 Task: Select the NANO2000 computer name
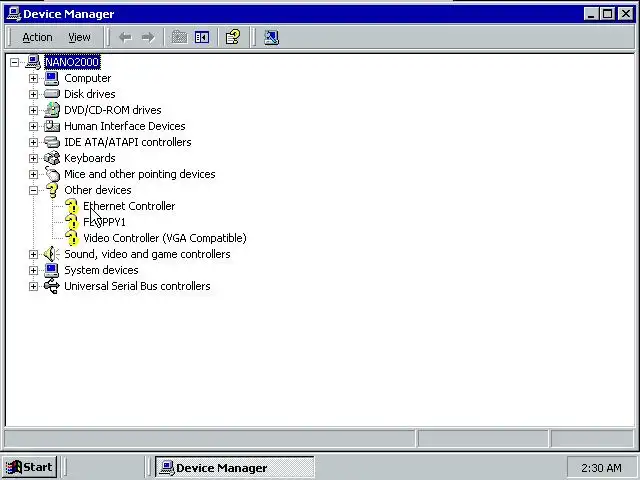pyautogui.click(x=72, y=62)
